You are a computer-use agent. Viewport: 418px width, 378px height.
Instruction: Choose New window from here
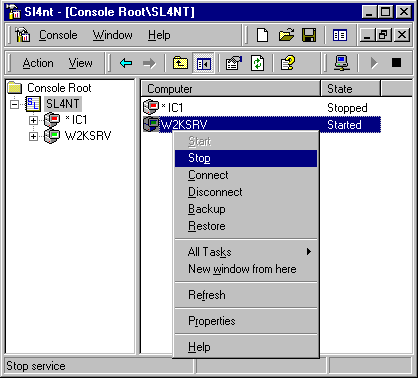click(246, 269)
